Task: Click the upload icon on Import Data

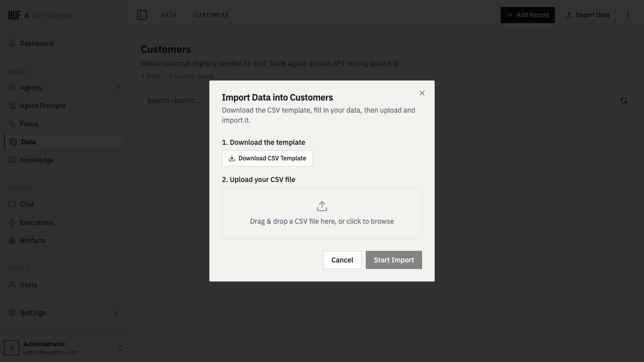Action: [569, 15]
